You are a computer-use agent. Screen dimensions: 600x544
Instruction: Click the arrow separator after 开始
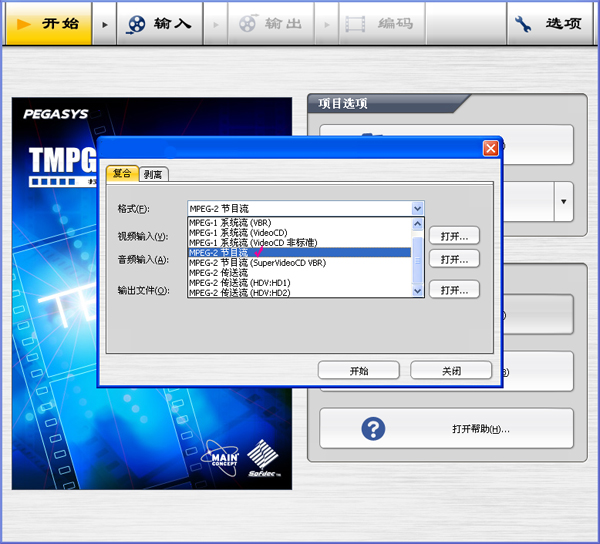click(x=104, y=24)
